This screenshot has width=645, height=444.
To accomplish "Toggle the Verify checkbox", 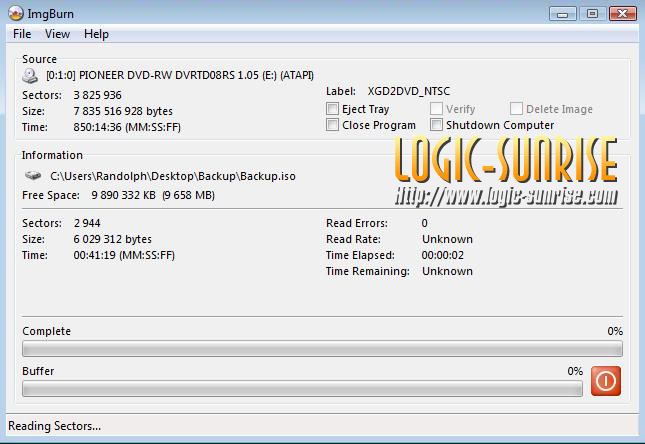I will pyautogui.click(x=436, y=109).
